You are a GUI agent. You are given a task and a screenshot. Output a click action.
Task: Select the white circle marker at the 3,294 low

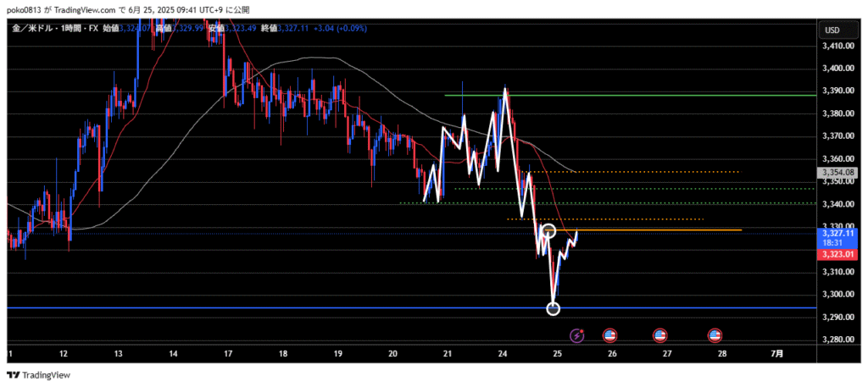pyautogui.click(x=554, y=308)
